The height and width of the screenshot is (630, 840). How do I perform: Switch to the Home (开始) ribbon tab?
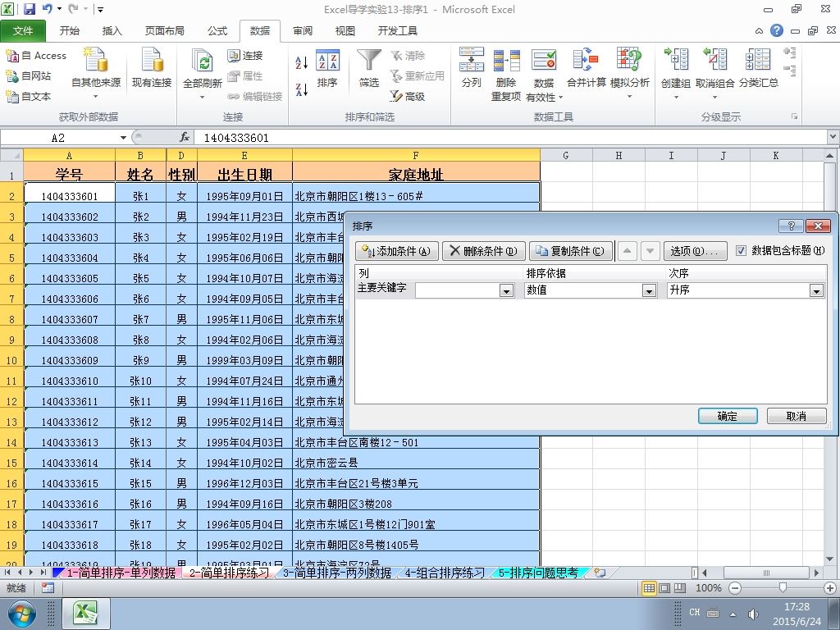click(70, 30)
